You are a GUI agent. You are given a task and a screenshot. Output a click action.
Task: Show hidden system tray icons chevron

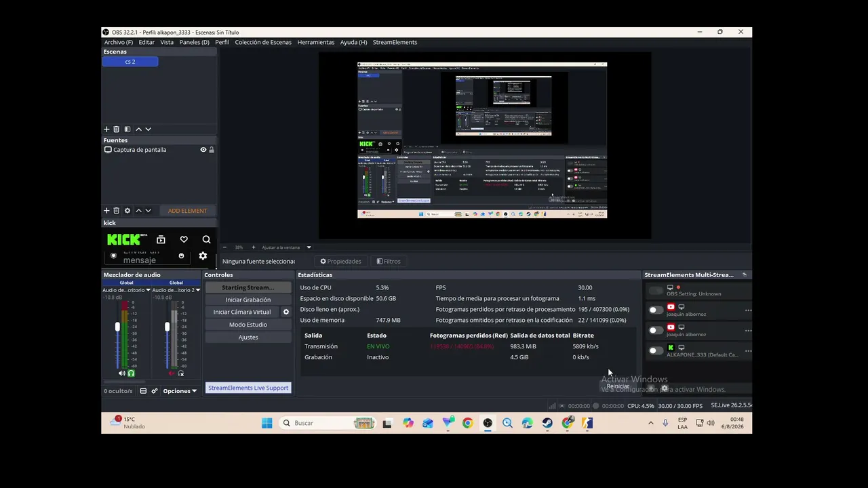tap(651, 423)
